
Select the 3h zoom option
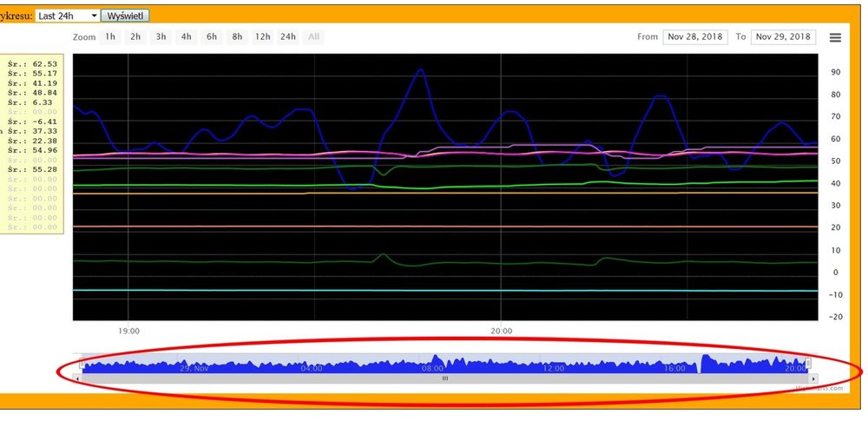click(x=161, y=37)
